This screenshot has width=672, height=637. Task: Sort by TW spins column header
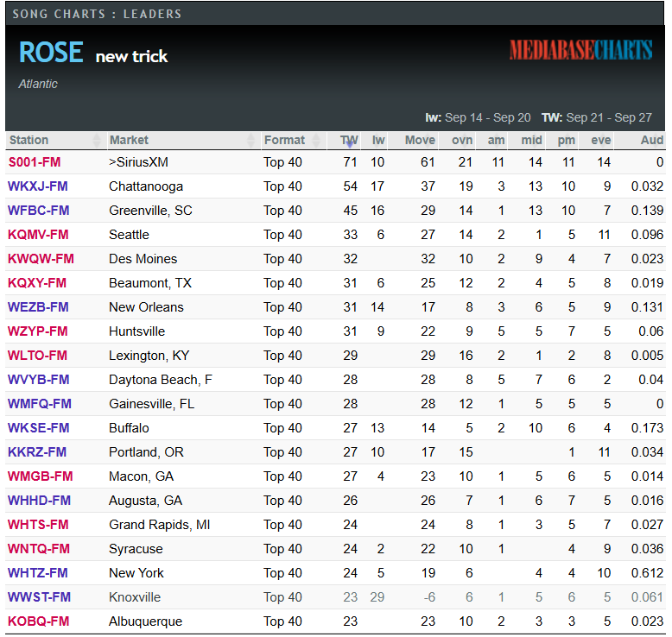click(344, 140)
